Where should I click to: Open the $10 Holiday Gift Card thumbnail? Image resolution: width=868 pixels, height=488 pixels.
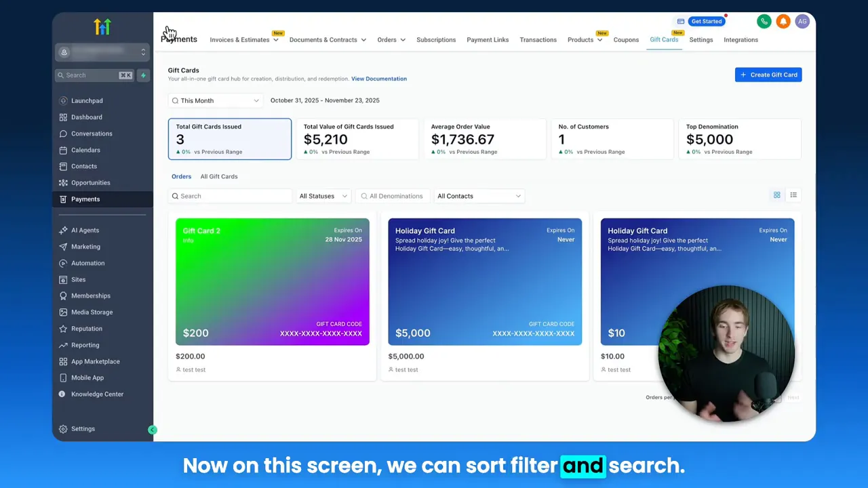click(x=697, y=282)
